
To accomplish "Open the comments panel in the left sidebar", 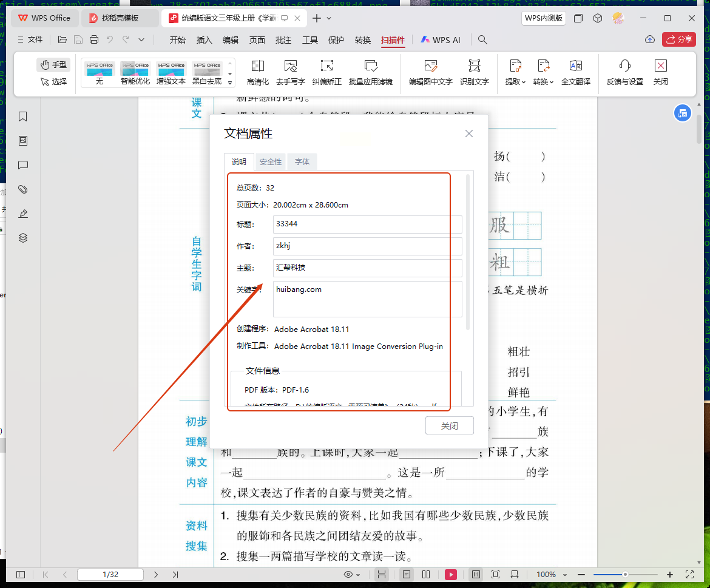I will click(x=22, y=165).
